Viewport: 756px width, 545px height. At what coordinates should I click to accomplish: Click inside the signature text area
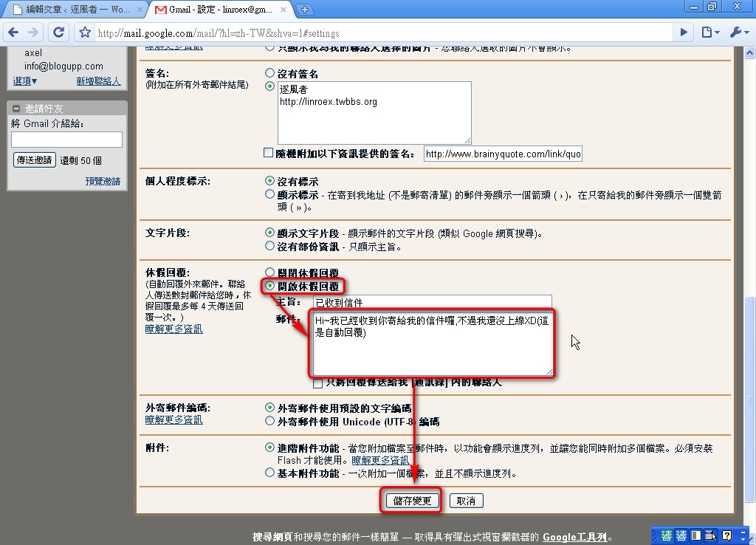pyautogui.click(x=374, y=112)
